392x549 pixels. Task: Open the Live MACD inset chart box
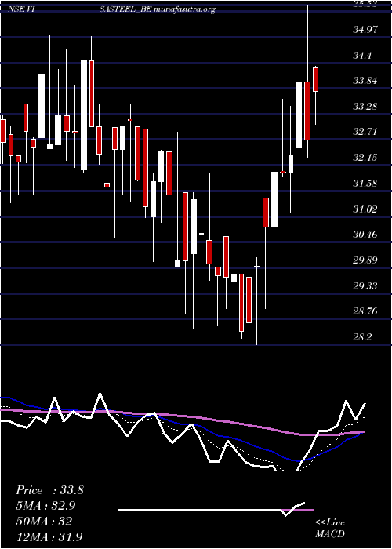point(216,510)
